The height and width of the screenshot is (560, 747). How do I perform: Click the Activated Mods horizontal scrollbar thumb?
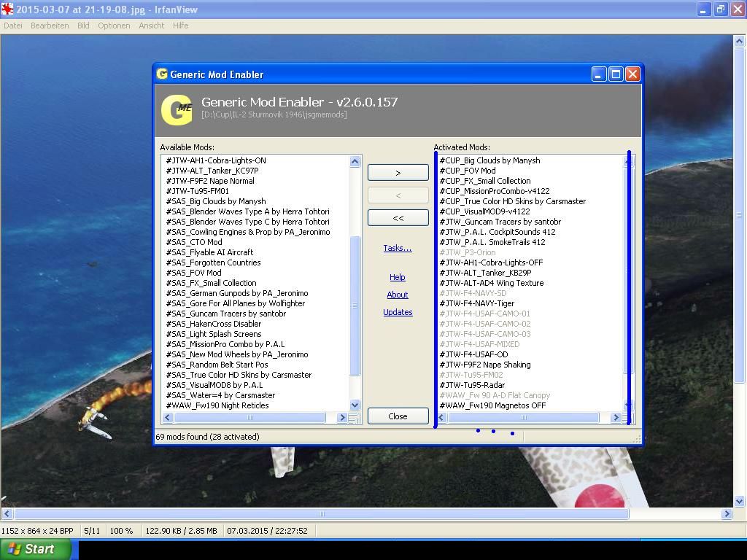pos(524,418)
